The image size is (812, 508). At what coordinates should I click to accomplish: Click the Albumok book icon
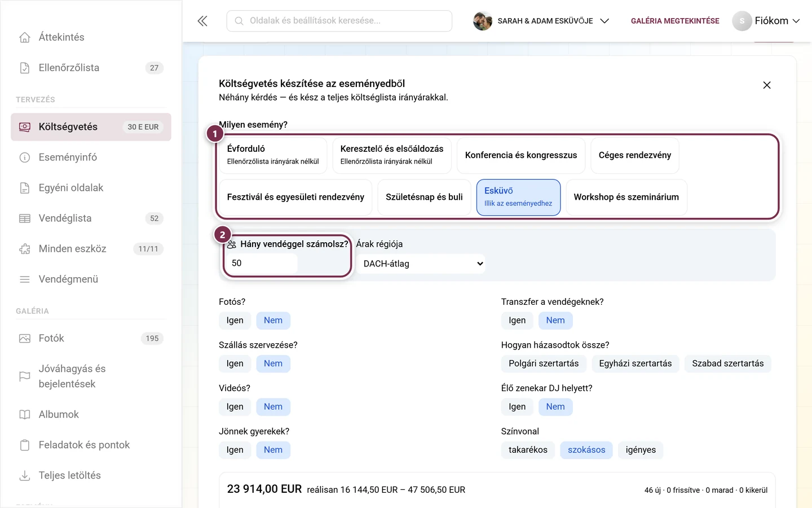[x=25, y=414]
